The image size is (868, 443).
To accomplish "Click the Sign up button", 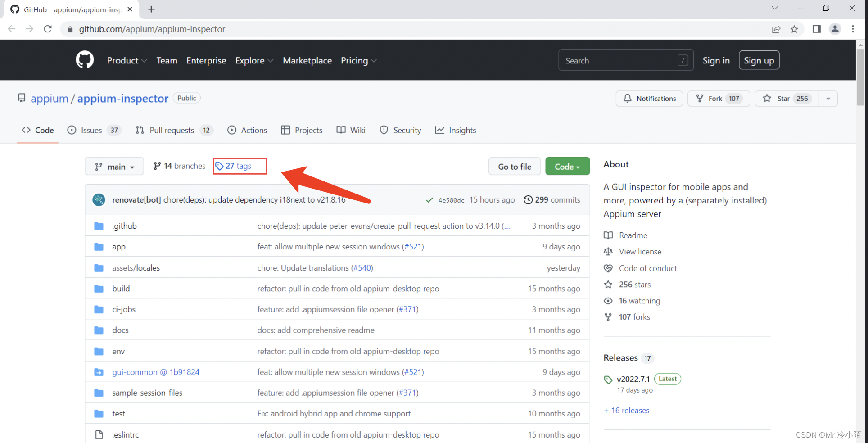I will (x=759, y=60).
